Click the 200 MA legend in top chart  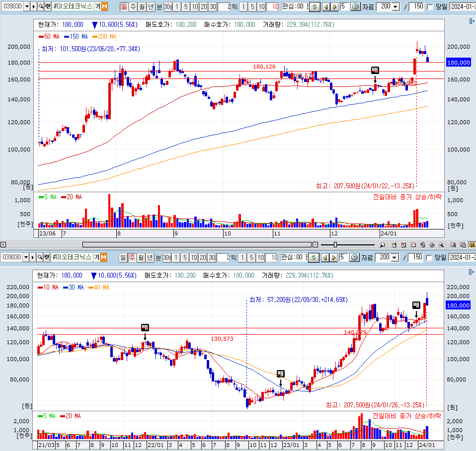coord(104,37)
